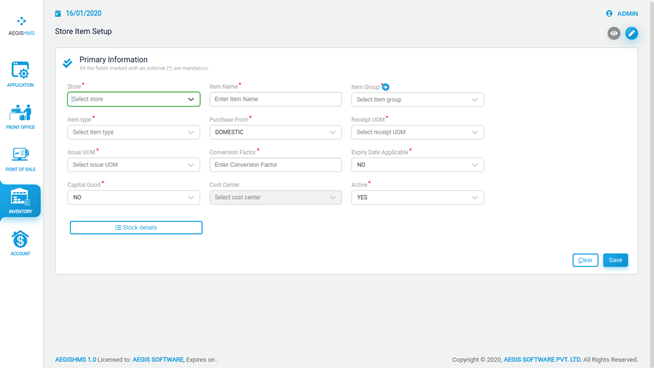Open the Application module icon
The width and height of the screenshot is (654, 368).
(20, 71)
